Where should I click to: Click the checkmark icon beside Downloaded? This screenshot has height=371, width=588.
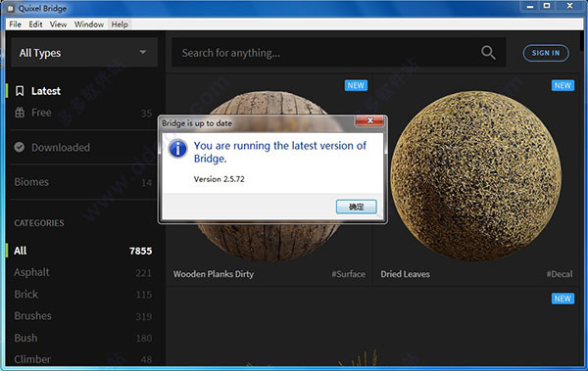pos(20,147)
